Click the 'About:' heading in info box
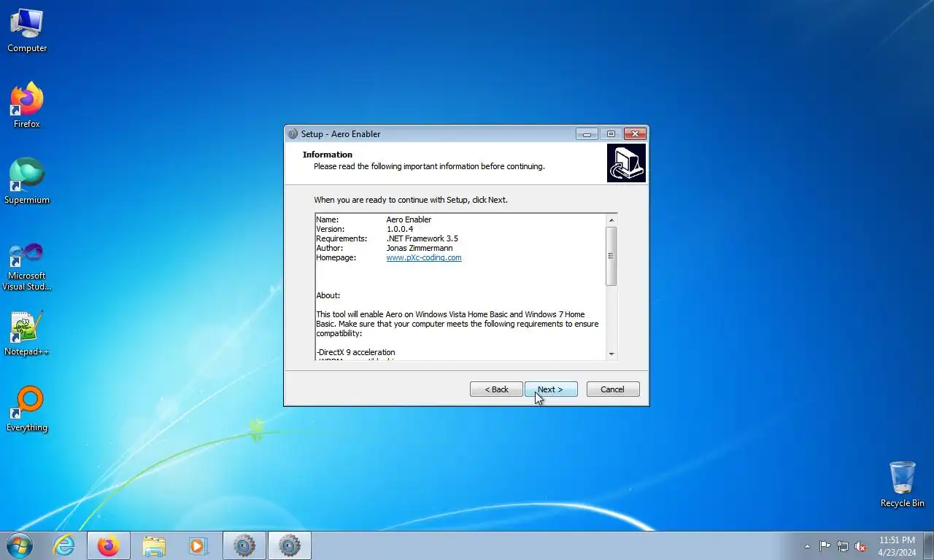934x560 pixels. tap(328, 295)
